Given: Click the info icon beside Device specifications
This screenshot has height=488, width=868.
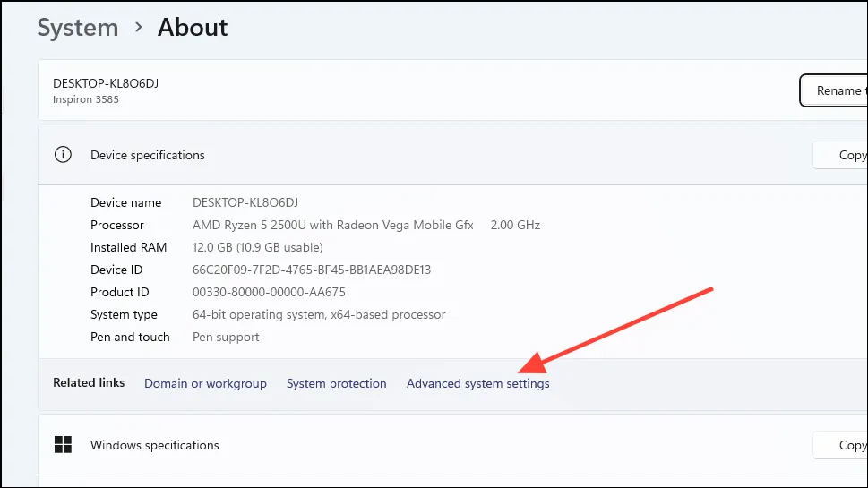Looking at the screenshot, I should [x=63, y=155].
